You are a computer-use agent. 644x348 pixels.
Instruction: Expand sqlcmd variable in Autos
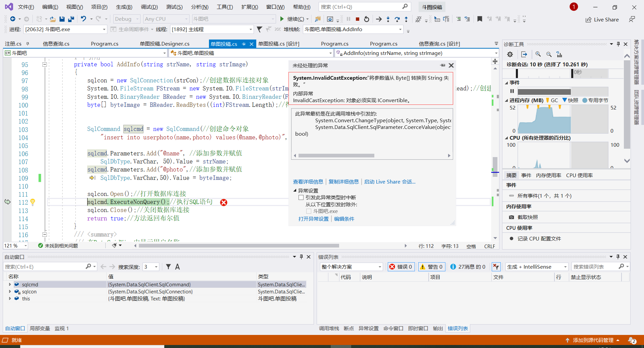click(10, 284)
